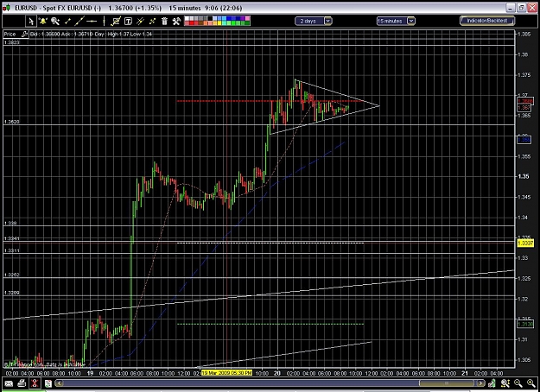Zoom in using the plus magnifier icon
This screenshot has width=540, height=392.
pyautogui.click(x=531, y=383)
